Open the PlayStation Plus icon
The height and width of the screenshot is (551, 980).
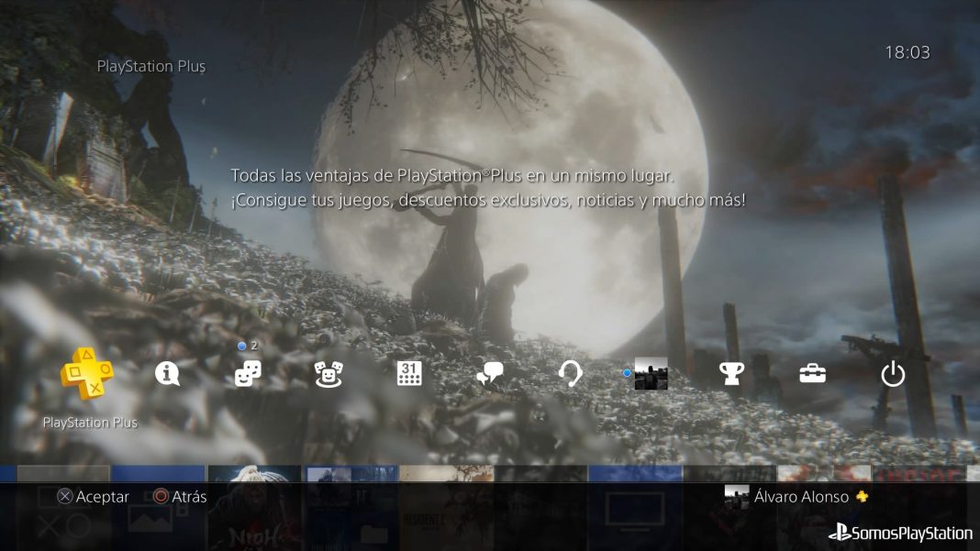[87, 374]
